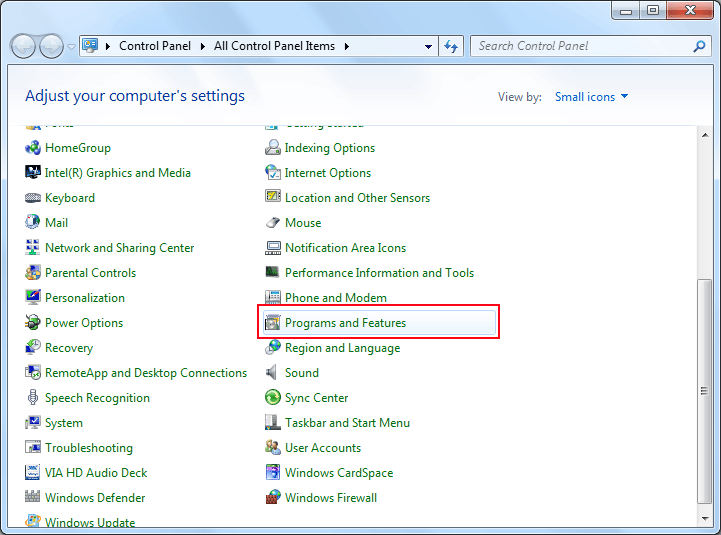Open the Mail icon
Image resolution: width=721 pixels, height=535 pixels.
(x=33, y=223)
